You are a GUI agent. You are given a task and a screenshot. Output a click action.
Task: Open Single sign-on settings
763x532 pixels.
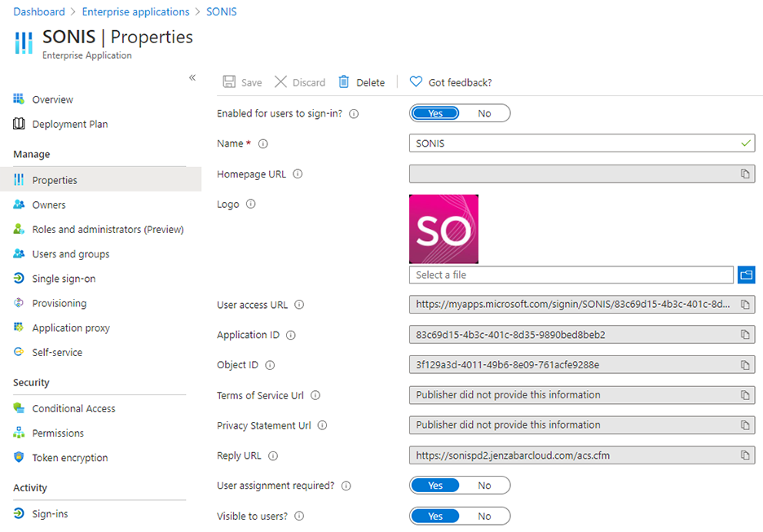tap(64, 279)
